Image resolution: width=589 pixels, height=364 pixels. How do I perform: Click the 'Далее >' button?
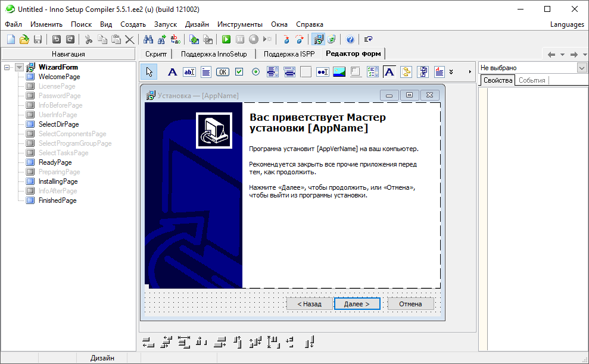click(x=357, y=304)
